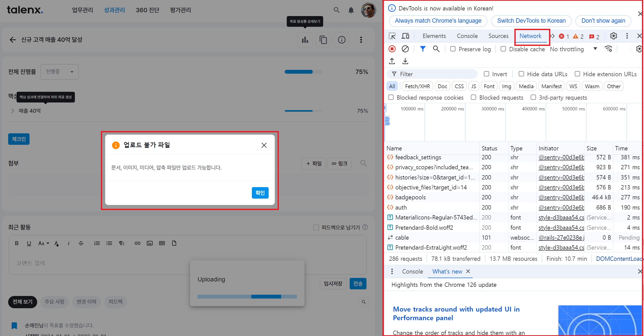Select the Fetch/XHR filter type

(417, 86)
